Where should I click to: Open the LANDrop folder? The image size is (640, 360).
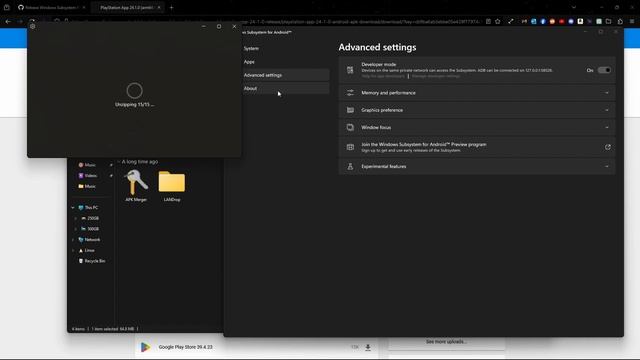[x=172, y=186]
